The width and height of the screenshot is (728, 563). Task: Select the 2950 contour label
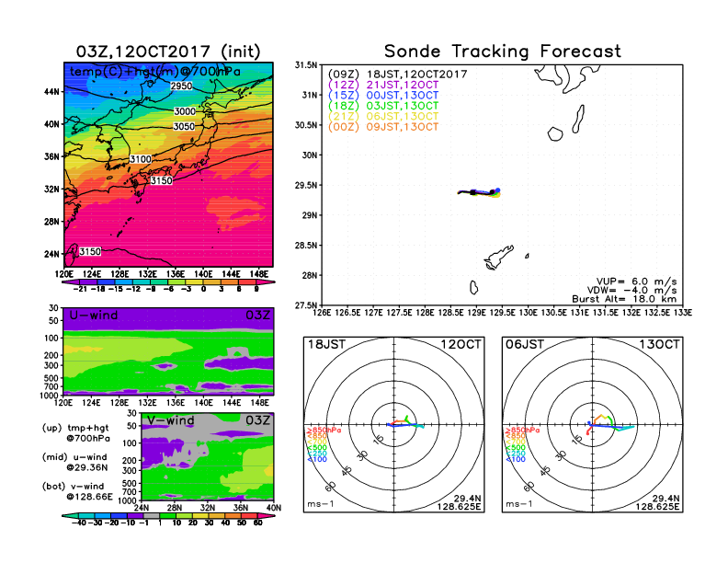[x=181, y=86]
